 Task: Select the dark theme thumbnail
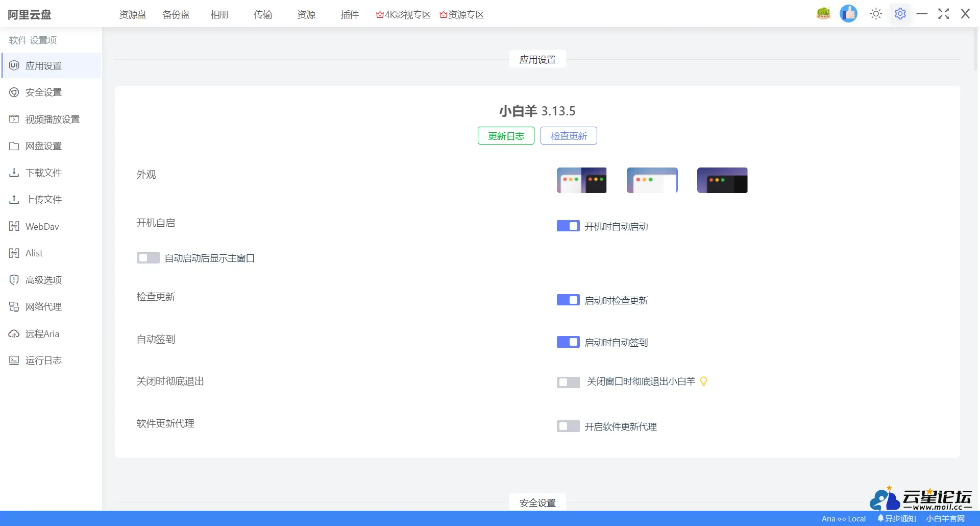tap(722, 180)
